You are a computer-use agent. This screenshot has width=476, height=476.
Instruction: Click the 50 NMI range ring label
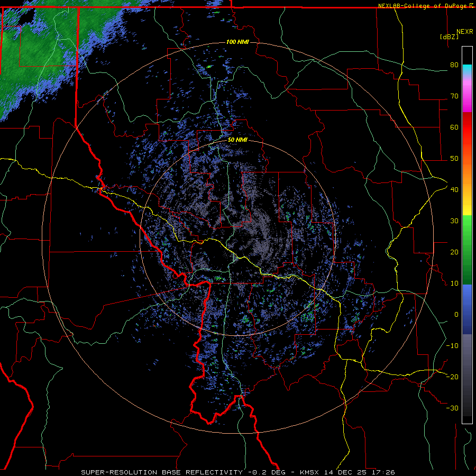pyautogui.click(x=237, y=140)
